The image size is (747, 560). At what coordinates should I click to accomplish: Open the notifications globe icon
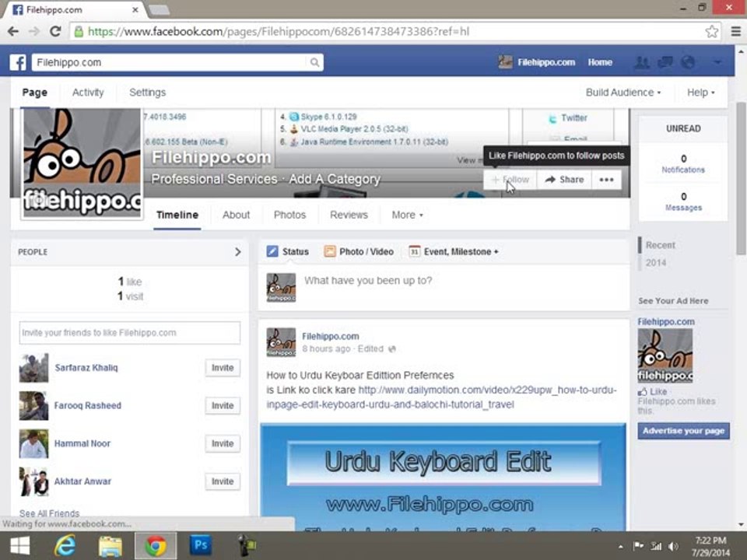coord(688,62)
